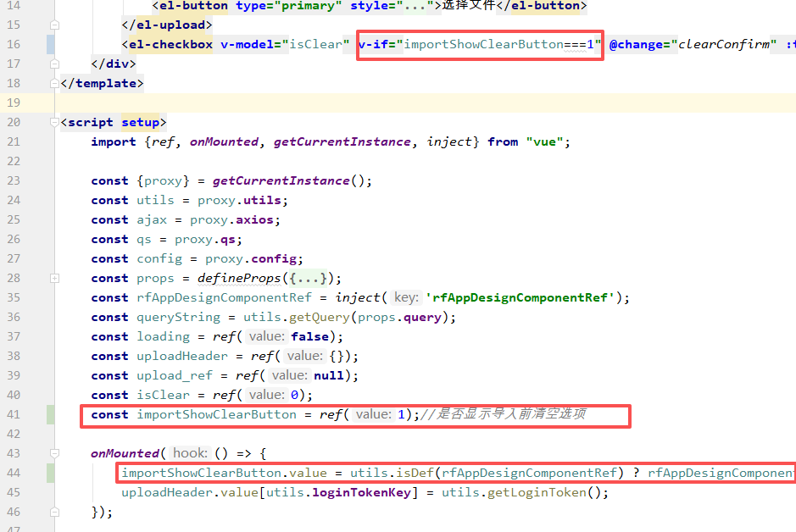Viewport: 796px width, 532px height.
Task: Place cursor on the empty highlighted line 19
Action: pyautogui.click(x=426, y=103)
